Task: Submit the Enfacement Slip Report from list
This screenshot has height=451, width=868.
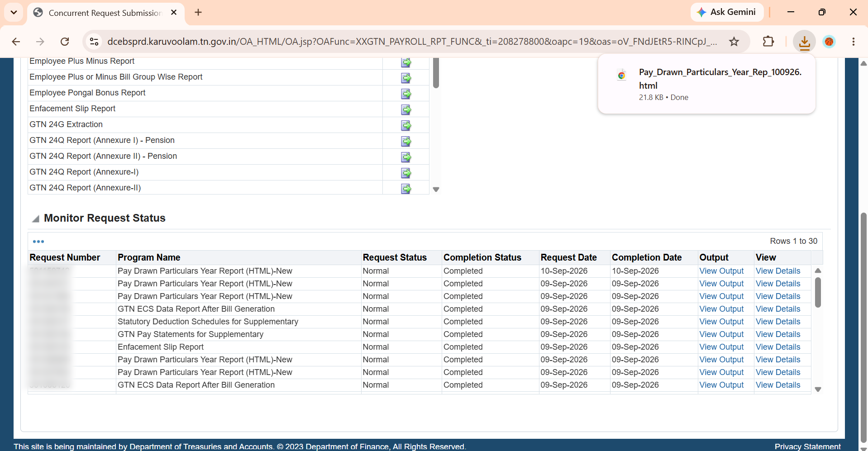Action: 406,109
